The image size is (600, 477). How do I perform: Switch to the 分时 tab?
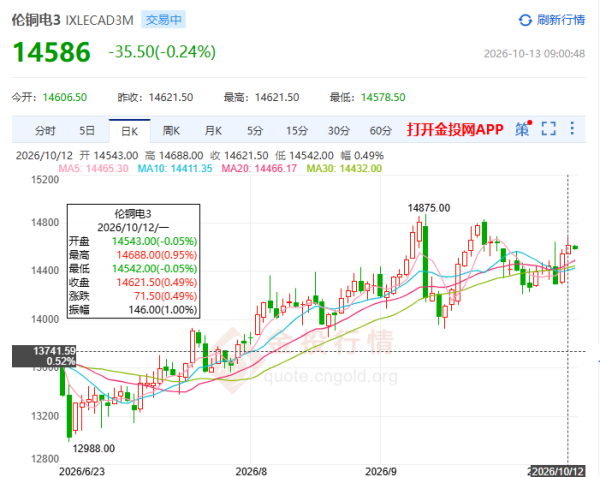click(x=45, y=131)
